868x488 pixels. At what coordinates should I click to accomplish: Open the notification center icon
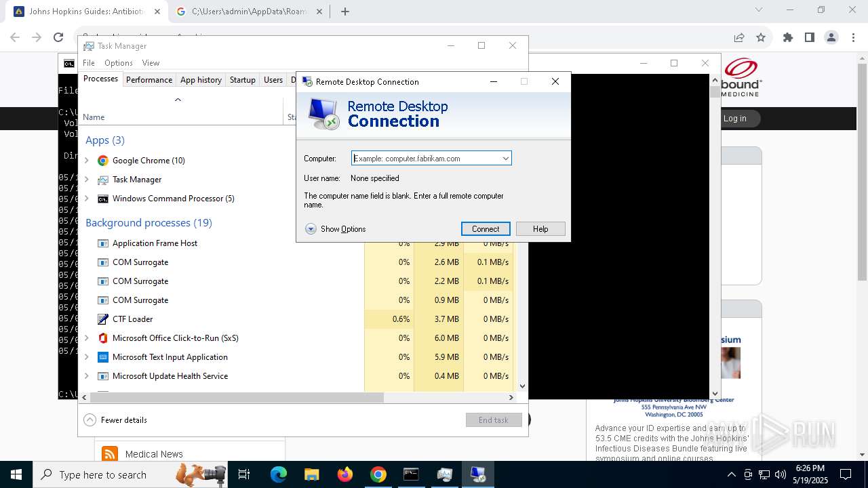coord(846,474)
